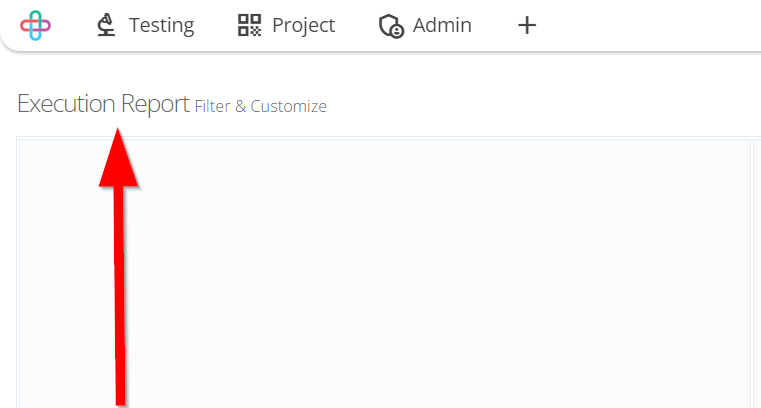Add a new item with the plus button
This screenshot has height=408, width=761.
pos(527,25)
